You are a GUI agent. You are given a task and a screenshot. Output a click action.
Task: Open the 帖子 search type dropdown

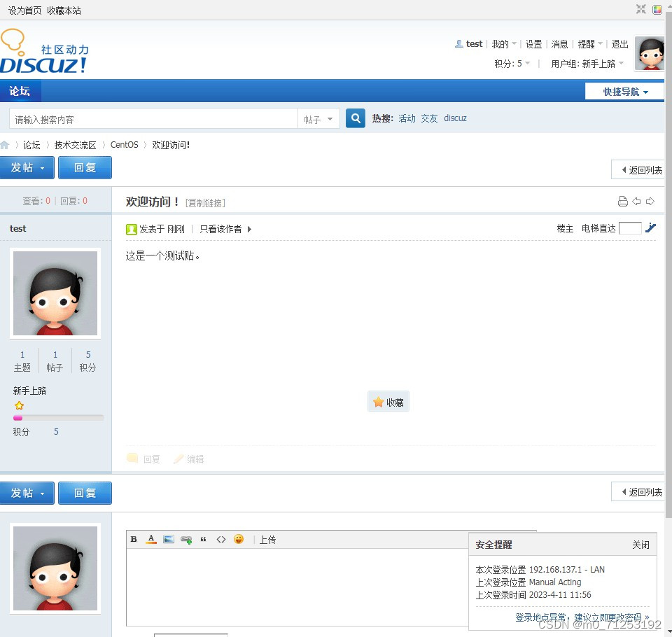pos(318,119)
